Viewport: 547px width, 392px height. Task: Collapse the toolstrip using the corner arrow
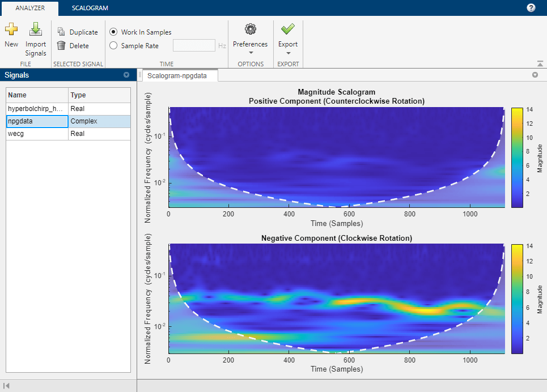point(539,64)
